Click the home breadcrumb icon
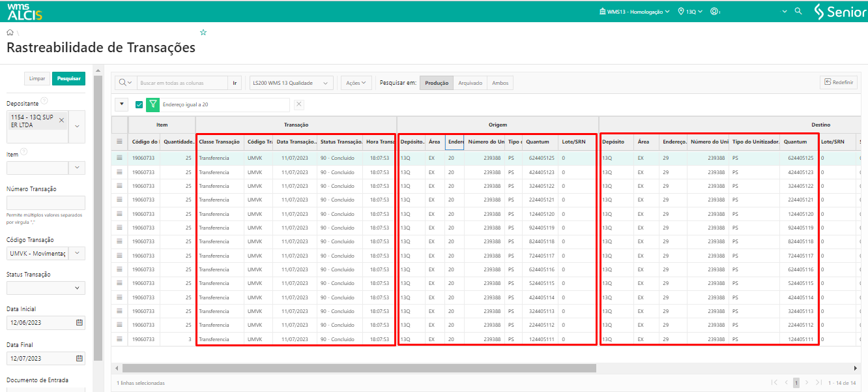Screen dimensions: 868x392 pyautogui.click(x=10, y=32)
